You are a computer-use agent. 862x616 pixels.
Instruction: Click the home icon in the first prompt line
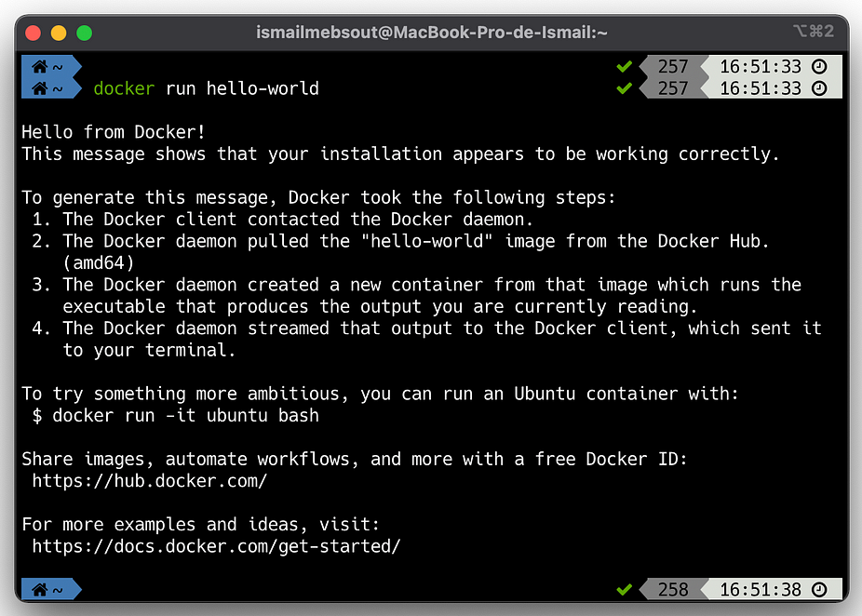pyautogui.click(x=40, y=67)
